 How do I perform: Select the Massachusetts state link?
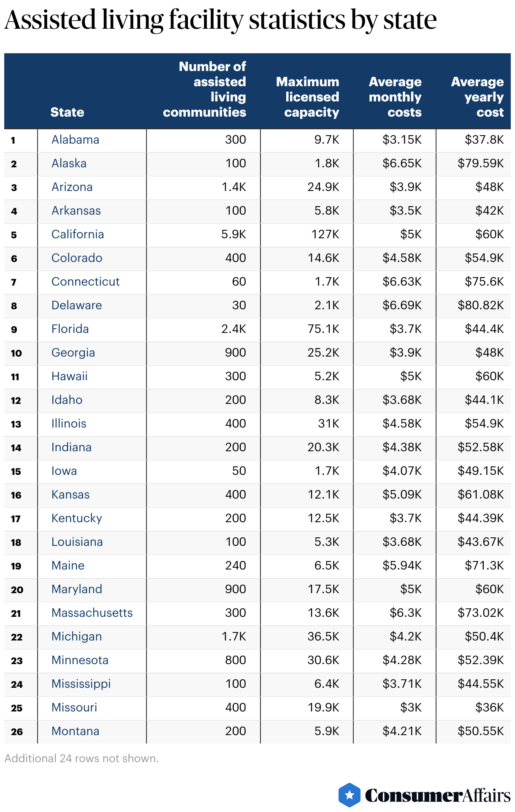[x=92, y=613]
